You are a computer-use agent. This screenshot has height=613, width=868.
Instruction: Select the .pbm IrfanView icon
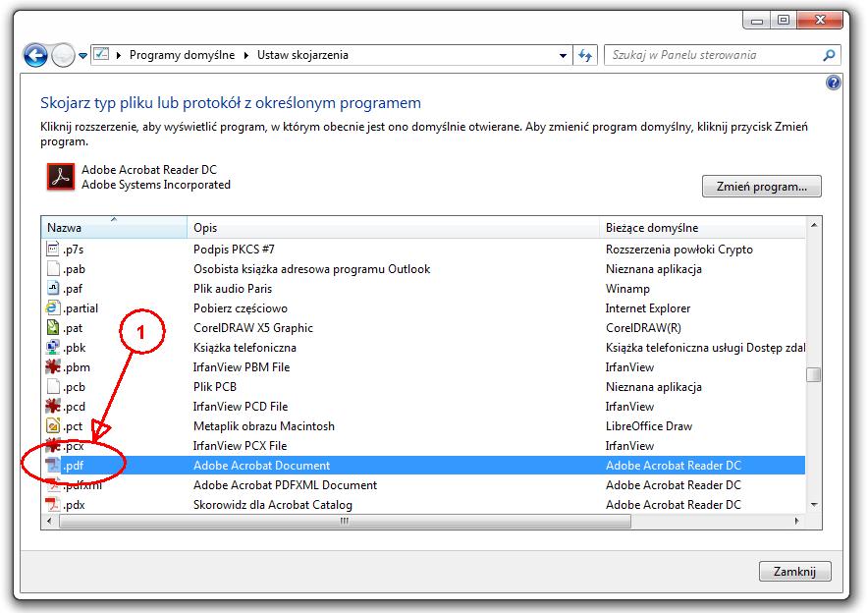pyautogui.click(x=53, y=367)
